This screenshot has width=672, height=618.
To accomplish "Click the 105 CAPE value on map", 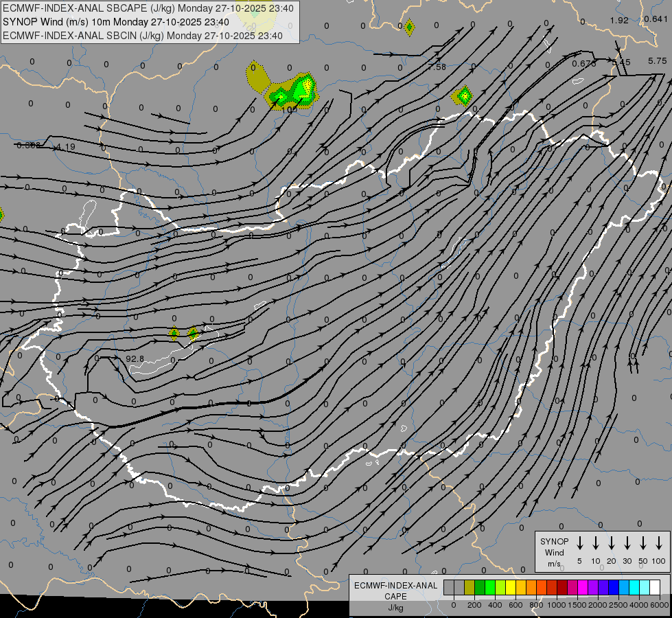I will coord(289,109).
